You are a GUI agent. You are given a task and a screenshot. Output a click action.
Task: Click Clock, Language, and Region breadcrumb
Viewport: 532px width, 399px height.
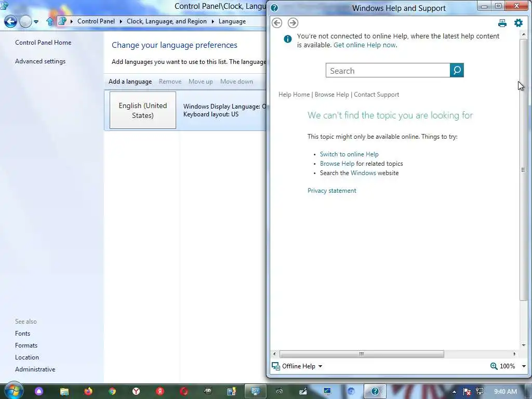point(167,21)
